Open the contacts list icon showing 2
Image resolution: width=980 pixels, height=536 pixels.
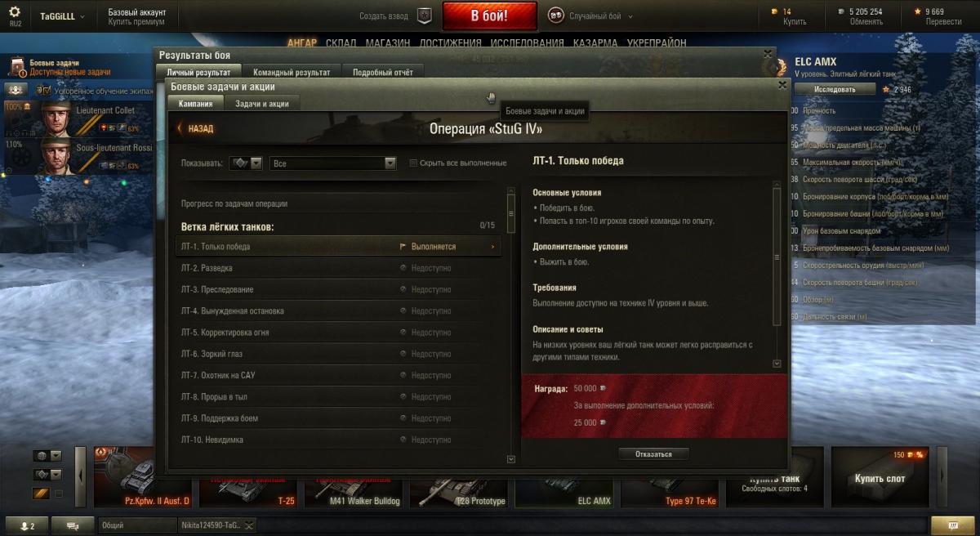click(x=27, y=525)
